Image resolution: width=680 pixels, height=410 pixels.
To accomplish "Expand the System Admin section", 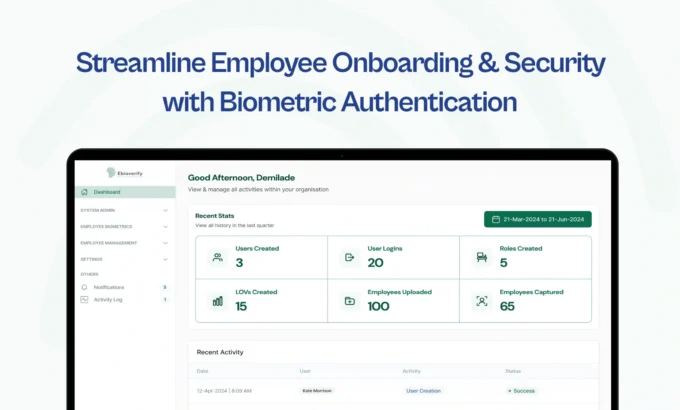I will (x=165, y=210).
